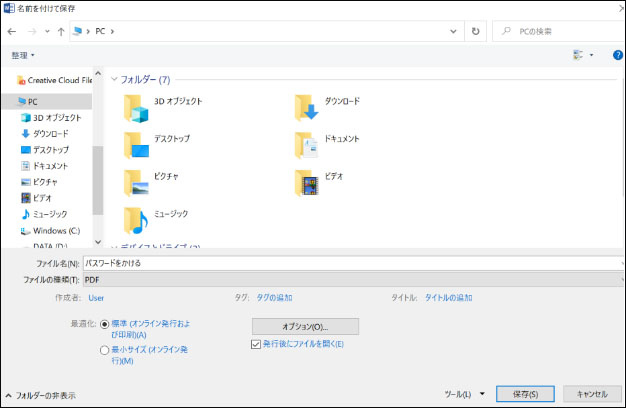
Task: Click the 保存(S) button
Action: [x=525, y=394]
